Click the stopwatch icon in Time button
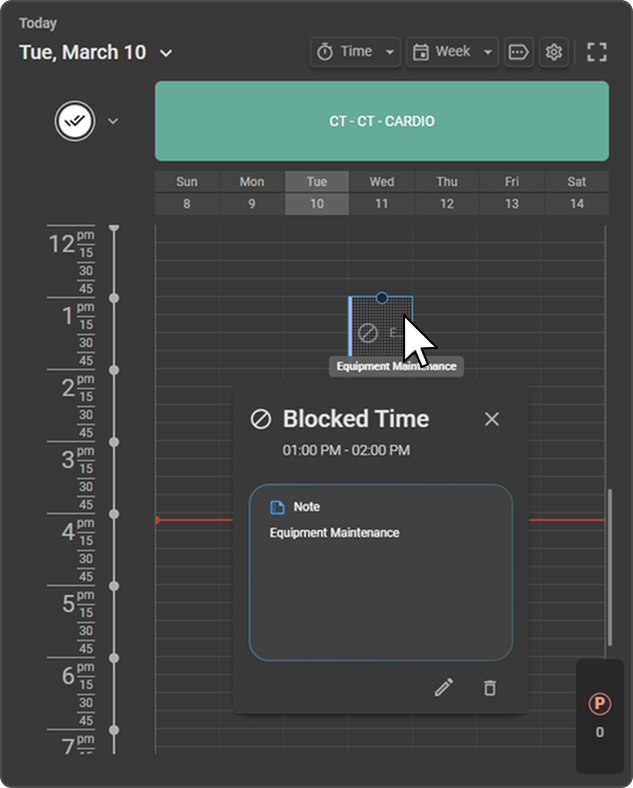Image resolution: width=633 pixels, height=788 pixels. (x=325, y=52)
